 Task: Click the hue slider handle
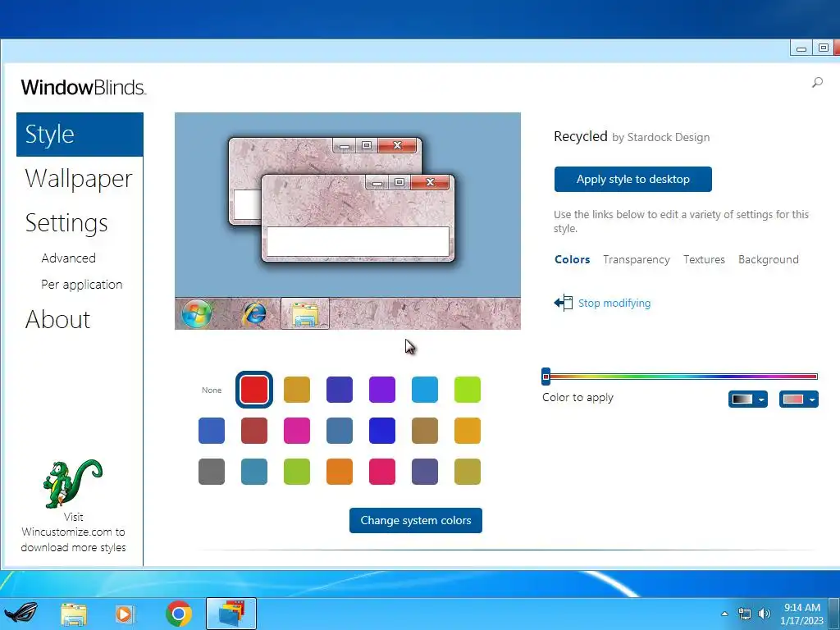546,377
